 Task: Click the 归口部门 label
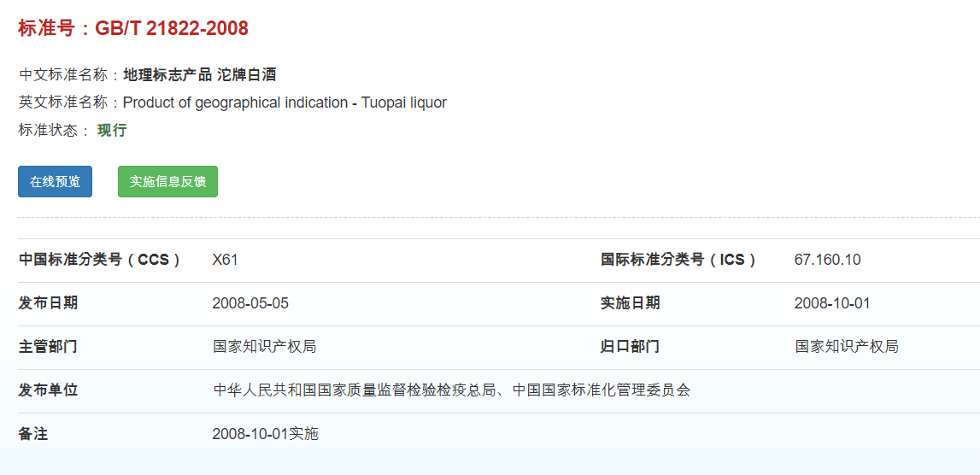pyautogui.click(x=630, y=347)
